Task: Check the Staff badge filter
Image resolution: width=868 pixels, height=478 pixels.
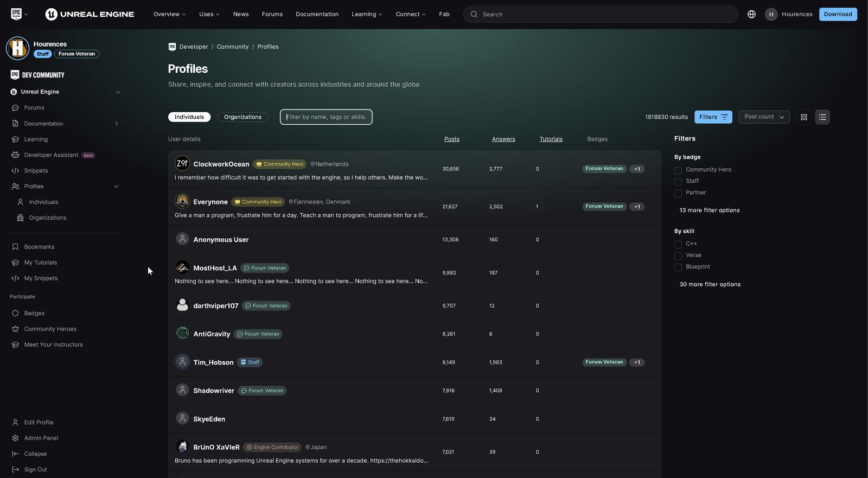Action: (678, 182)
